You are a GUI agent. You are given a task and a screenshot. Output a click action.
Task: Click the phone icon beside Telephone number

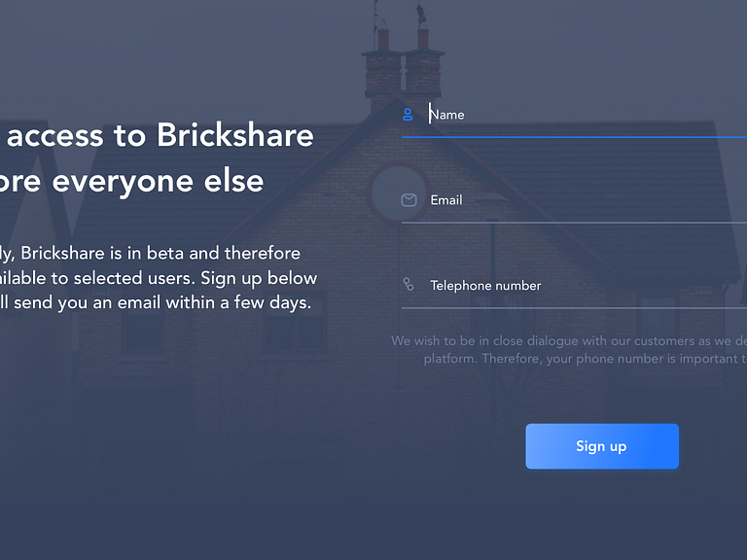(x=409, y=285)
